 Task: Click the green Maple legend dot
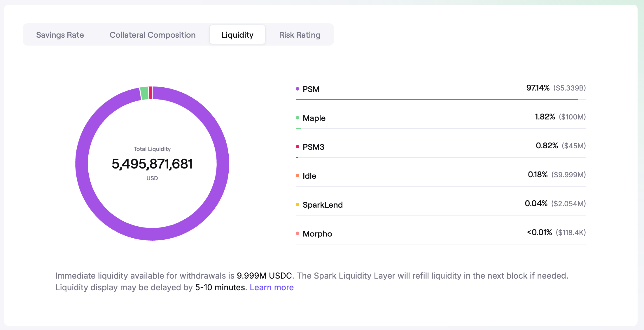(x=297, y=118)
